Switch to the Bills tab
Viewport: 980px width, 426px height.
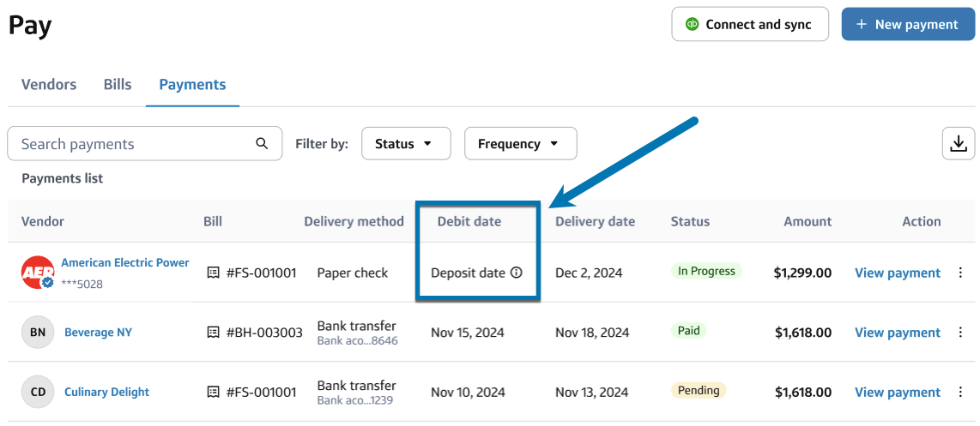click(118, 84)
